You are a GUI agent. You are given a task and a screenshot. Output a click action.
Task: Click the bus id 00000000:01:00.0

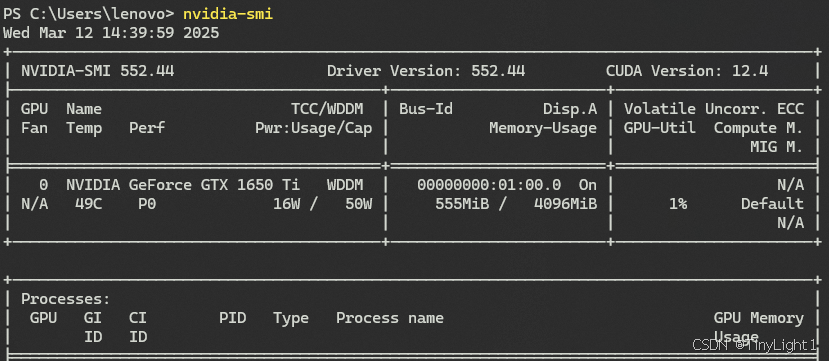pos(489,185)
